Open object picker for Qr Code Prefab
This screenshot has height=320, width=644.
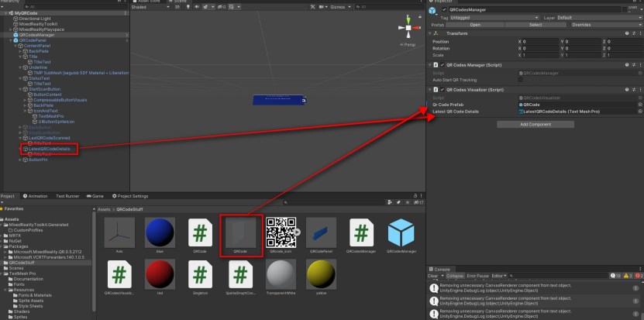point(640,105)
